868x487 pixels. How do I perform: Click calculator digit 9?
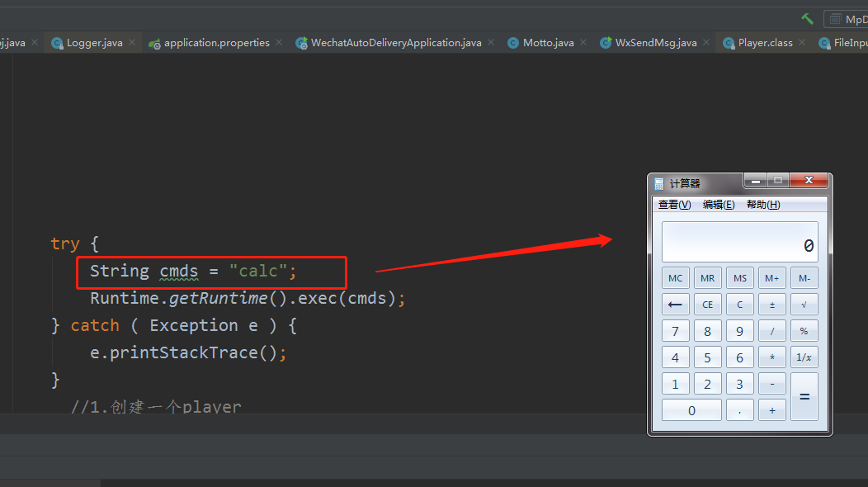(739, 331)
